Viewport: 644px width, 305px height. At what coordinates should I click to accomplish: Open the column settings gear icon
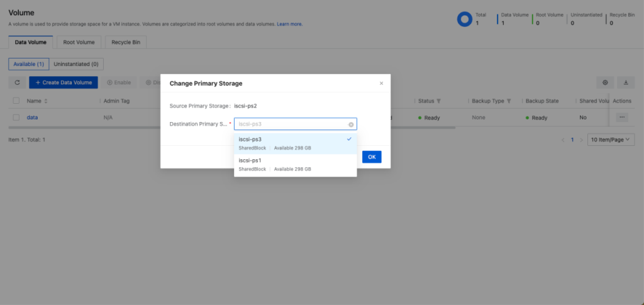click(605, 82)
